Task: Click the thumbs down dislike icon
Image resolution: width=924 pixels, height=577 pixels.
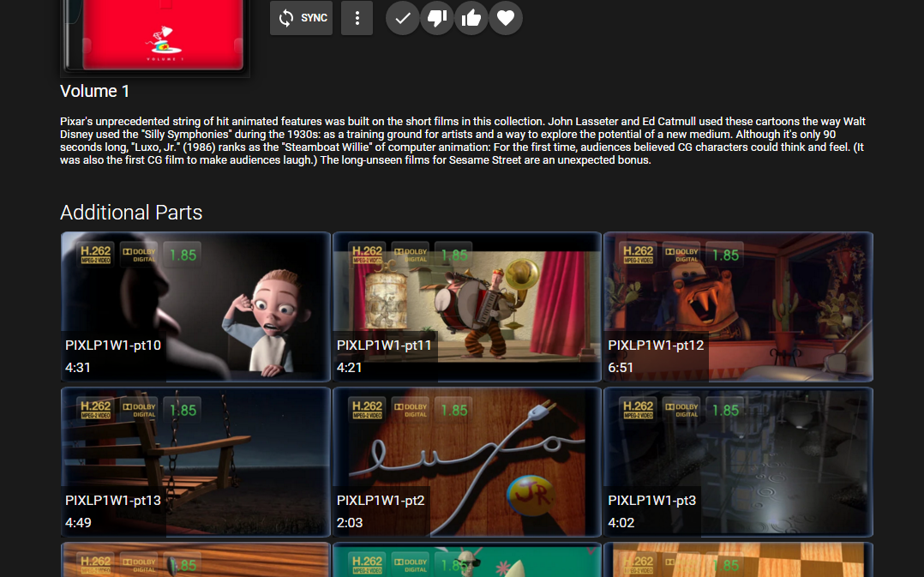Action: point(436,18)
